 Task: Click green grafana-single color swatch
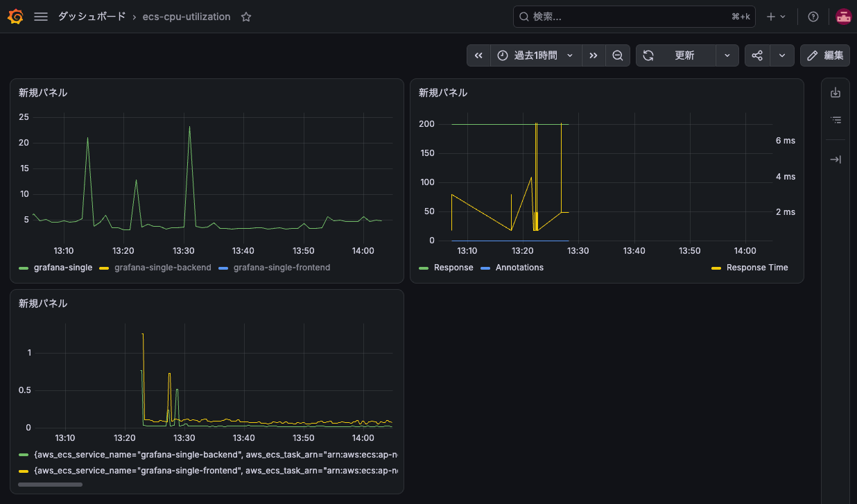coord(24,268)
